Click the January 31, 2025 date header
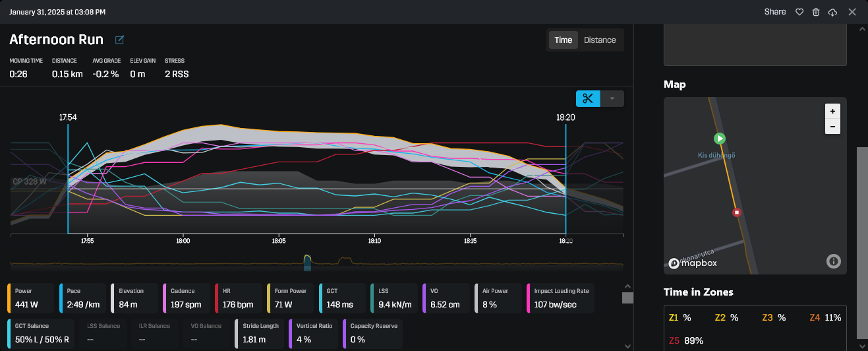868x351 pixels. point(57,12)
